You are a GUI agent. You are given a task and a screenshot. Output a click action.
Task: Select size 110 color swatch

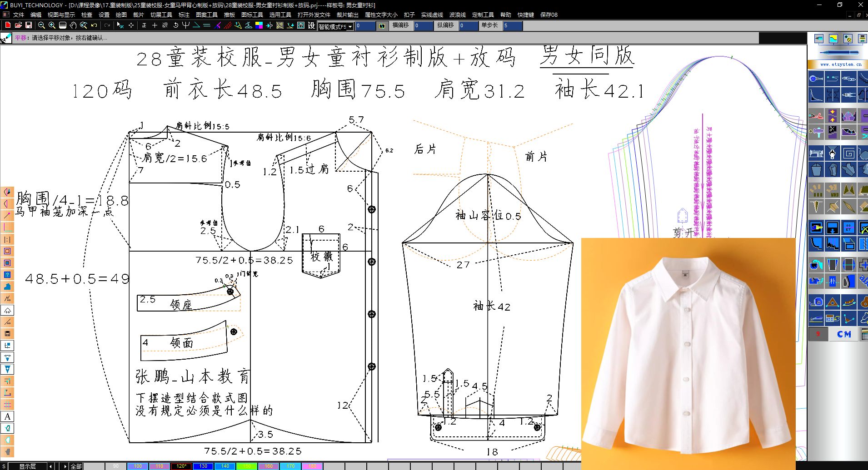point(160,466)
